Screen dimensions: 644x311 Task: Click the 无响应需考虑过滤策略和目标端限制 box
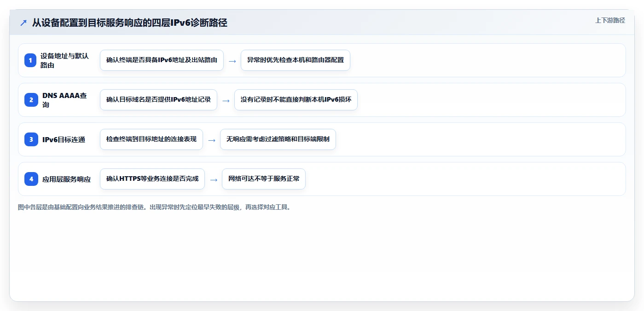(x=278, y=139)
